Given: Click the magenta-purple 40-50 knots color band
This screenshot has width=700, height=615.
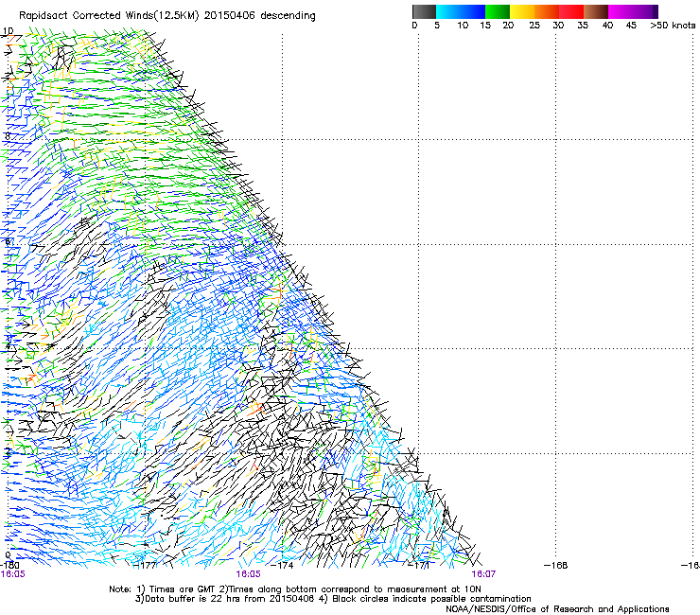Looking at the screenshot, I should (x=633, y=11).
